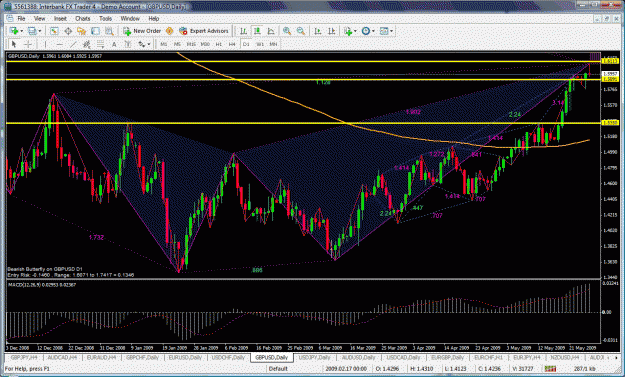This screenshot has height=377, width=625.
Task: Select the Fibonacci Retracement tool
Action: click(100, 44)
